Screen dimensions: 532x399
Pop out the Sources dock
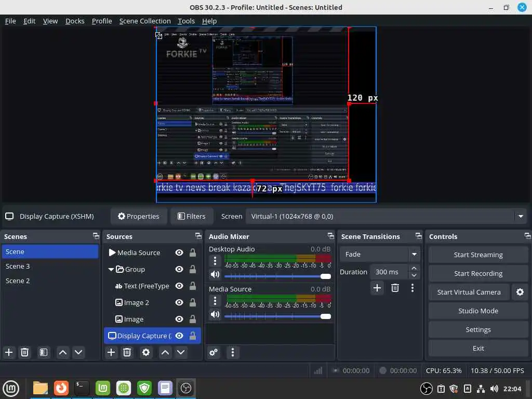tap(198, 236)
